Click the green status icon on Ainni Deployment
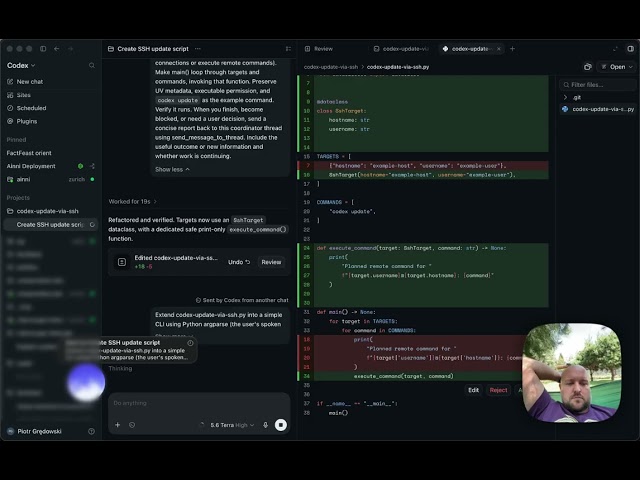640x480 pixels. click(80, 166)
